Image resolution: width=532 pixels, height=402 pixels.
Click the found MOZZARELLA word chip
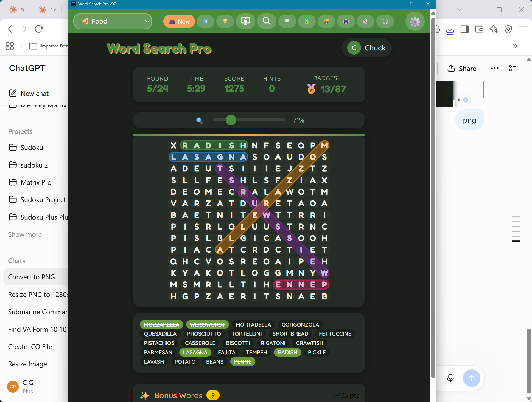[161, 325]
